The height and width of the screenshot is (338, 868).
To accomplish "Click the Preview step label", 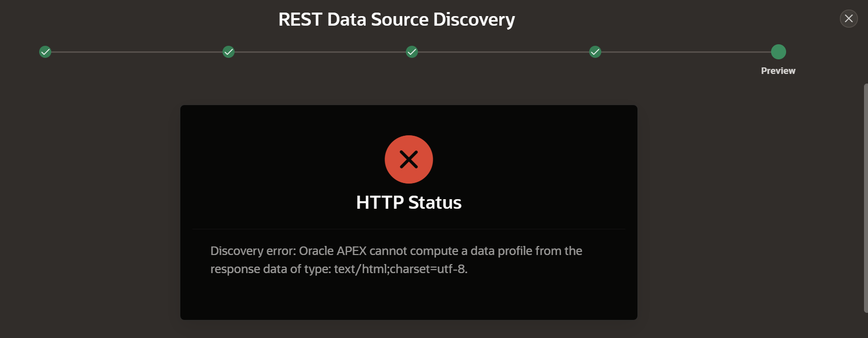I will [x=778, y=71].
